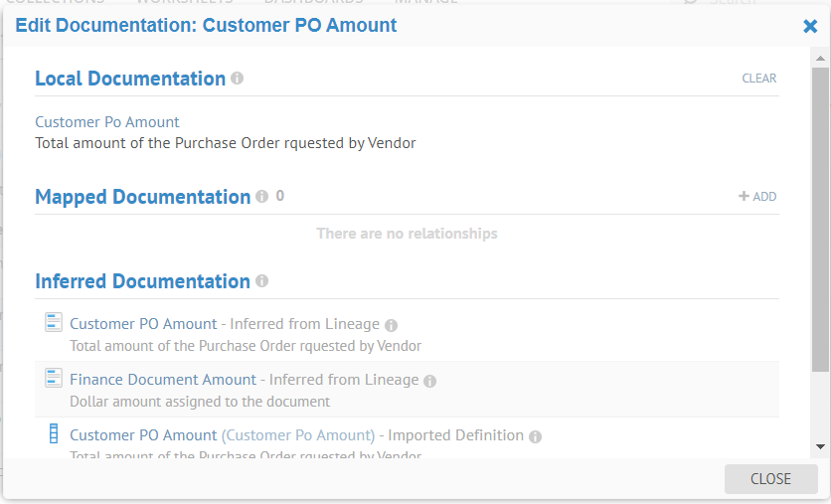Open Customer PO Amount inferred from lineage

(143, 324)
